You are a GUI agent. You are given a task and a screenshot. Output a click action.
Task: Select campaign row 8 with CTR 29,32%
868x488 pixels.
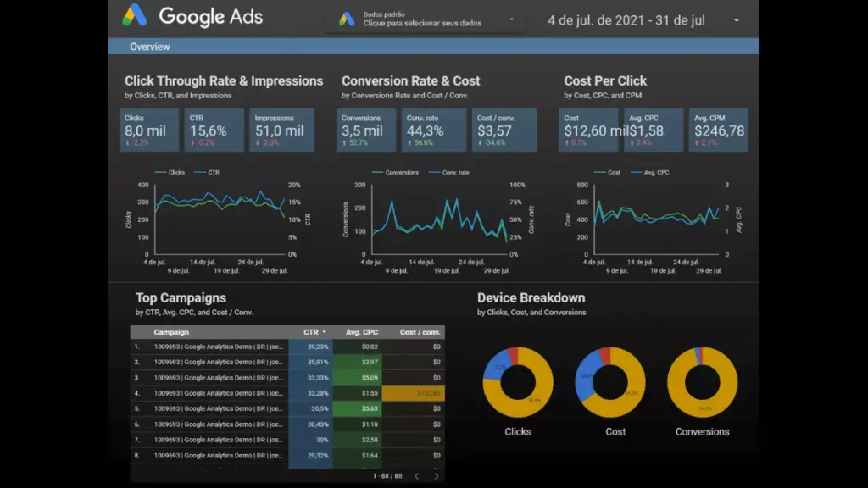(287, 455)
